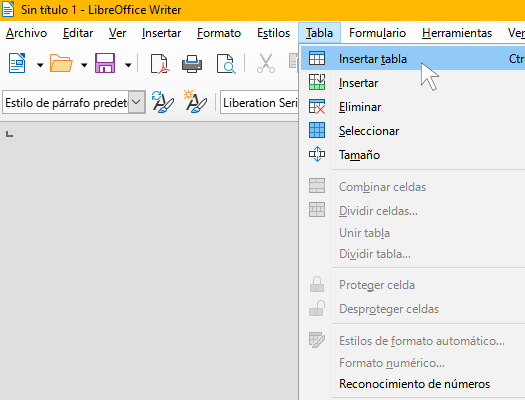Click the Open folder icon
The width and height of the screenshot is (525, 400).
coord(61,63)
